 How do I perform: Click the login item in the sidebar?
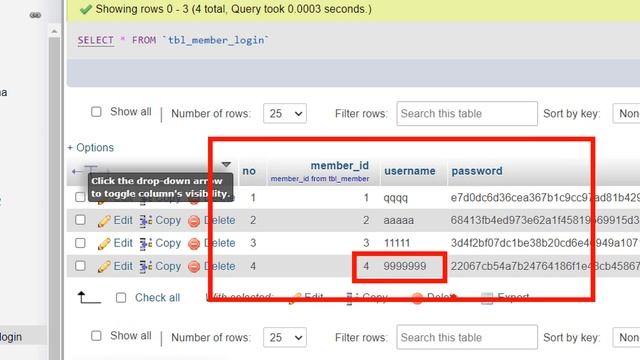coord(11,337)
